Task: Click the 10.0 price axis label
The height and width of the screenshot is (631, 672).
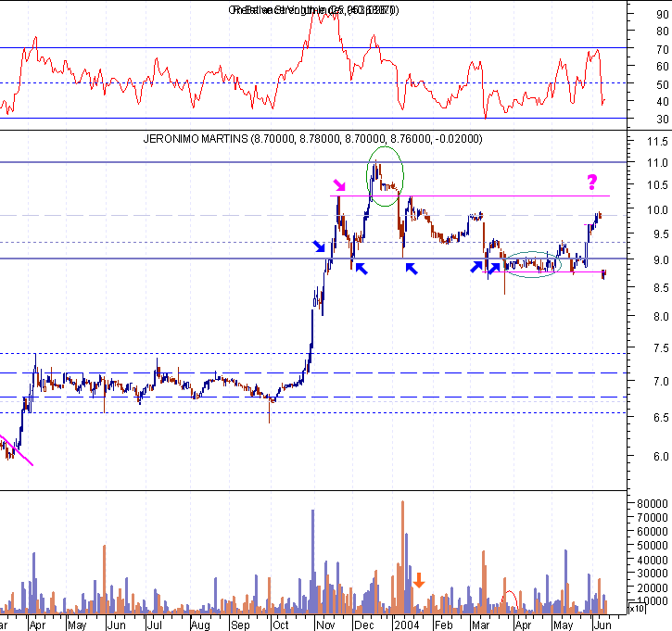Action: [657, 210]
